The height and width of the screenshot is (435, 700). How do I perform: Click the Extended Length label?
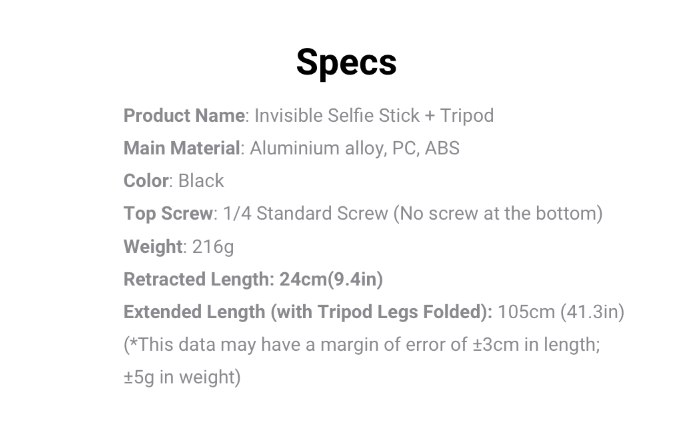tap(194, 312)
